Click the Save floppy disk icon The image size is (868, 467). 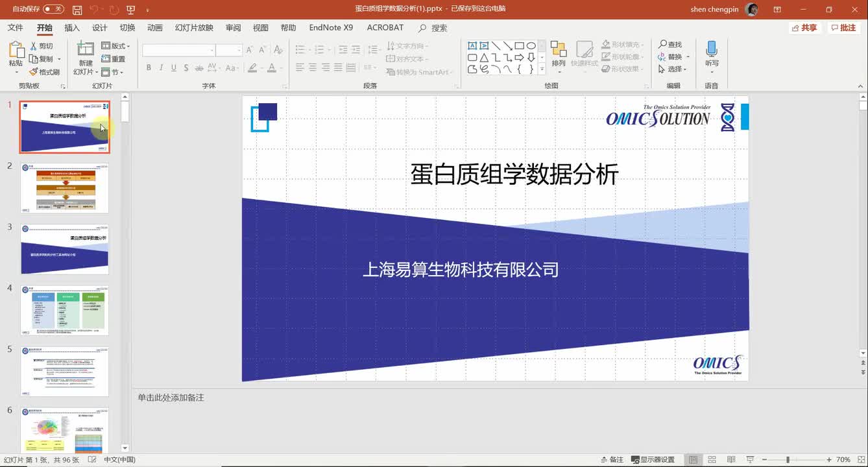[x=77, y=10]
